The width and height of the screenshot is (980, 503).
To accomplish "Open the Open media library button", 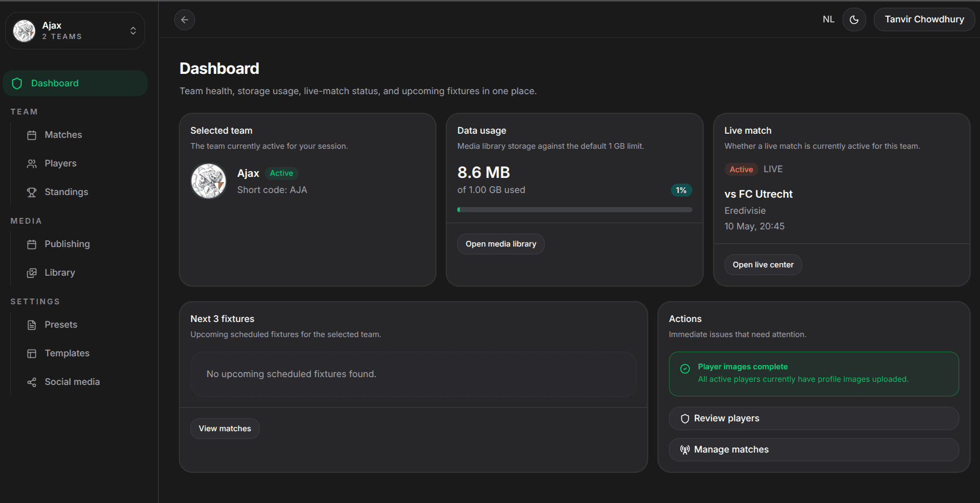I will (x=501, y=244).
